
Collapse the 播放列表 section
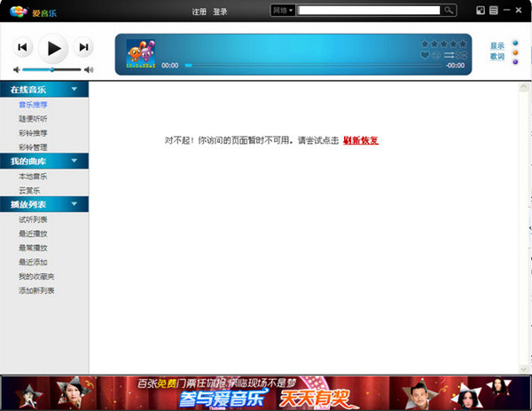(x=74, y=204)
